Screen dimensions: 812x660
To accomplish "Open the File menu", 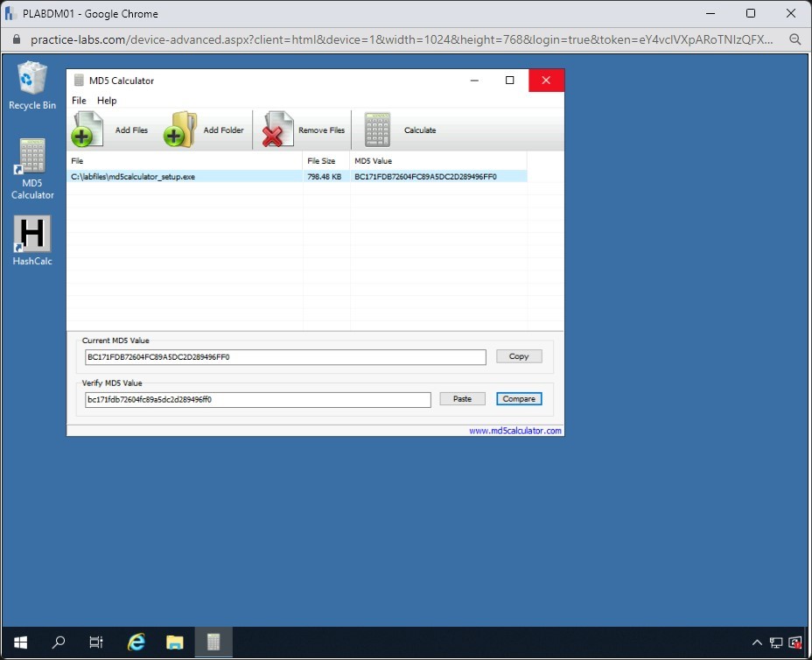I will [79, 101].
